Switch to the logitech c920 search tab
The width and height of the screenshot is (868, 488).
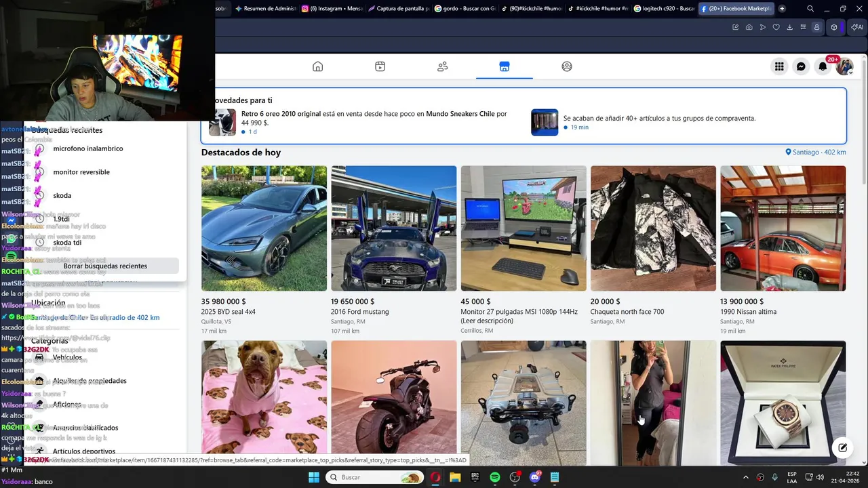664,9
